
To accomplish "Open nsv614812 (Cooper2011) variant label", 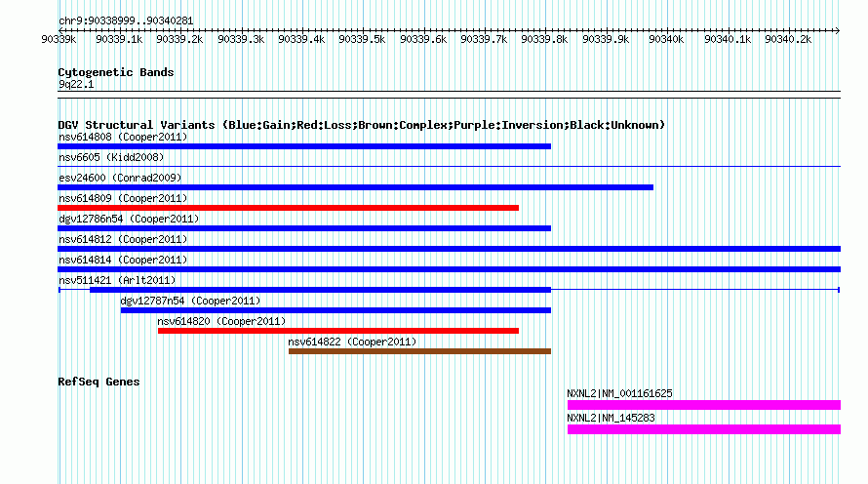I will (123, 239).
